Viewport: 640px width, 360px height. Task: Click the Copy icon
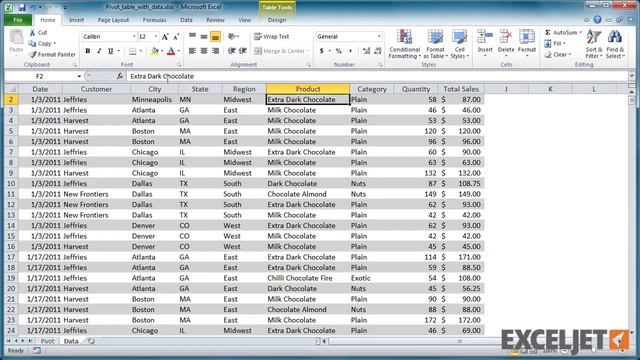pyautogui.click(x=33, y=43)
